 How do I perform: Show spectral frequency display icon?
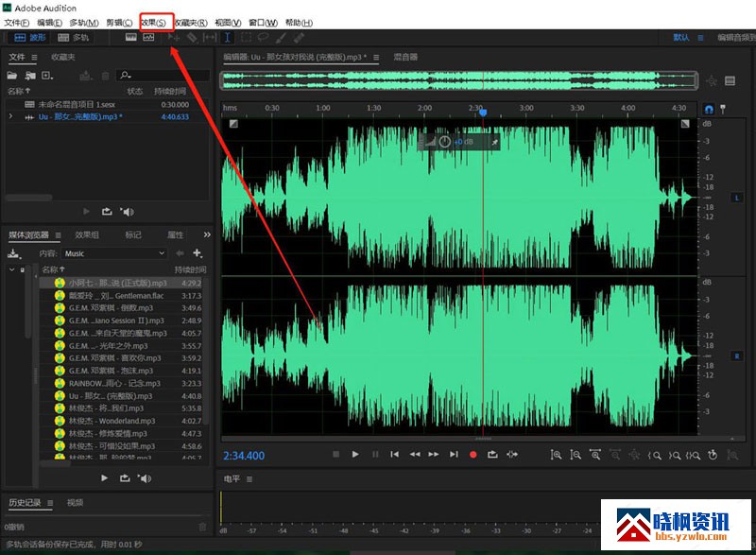[x=131, y=37]
